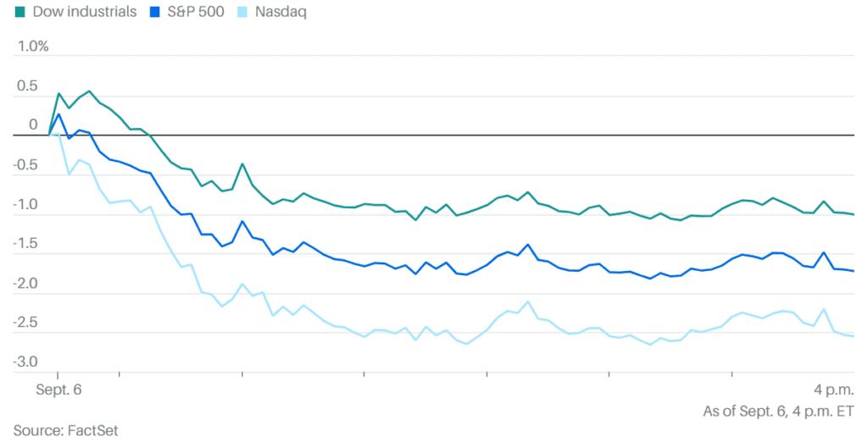Screen dimensions: 868x442
Task: Click the -3.0 y-axis label
Action: click(26, 362)
